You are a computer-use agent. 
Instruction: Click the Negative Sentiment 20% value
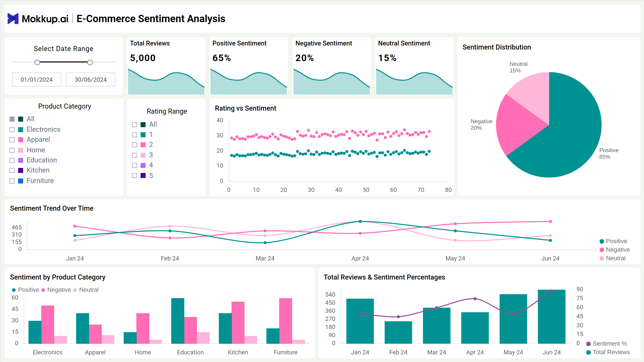pos(305,58)
